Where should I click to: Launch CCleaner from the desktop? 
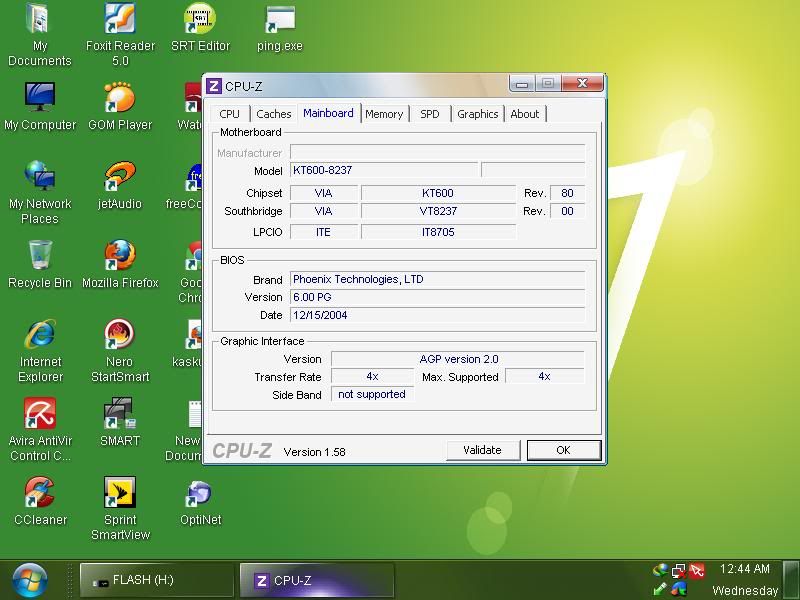[40, 502]
